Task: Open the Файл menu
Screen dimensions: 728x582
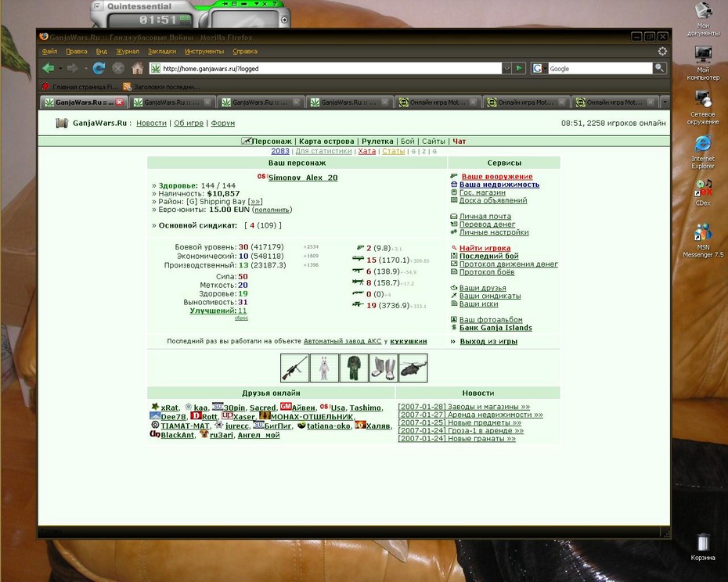Action: tap(49, 52)
